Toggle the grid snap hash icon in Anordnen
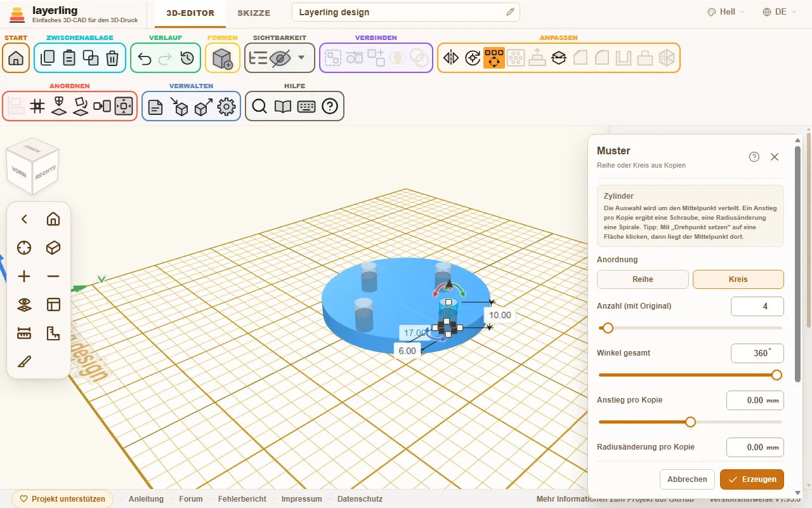 tap(37, 107)
